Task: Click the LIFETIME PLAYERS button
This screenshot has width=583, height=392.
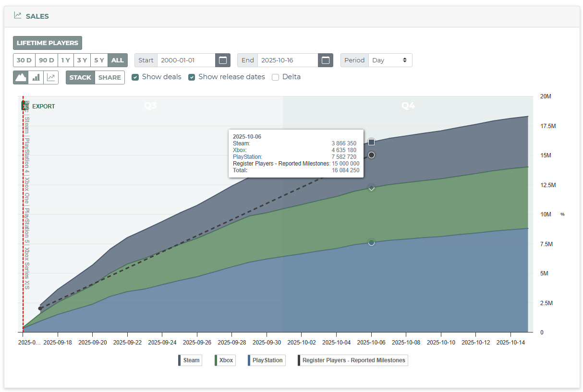Action: (48, 43)
